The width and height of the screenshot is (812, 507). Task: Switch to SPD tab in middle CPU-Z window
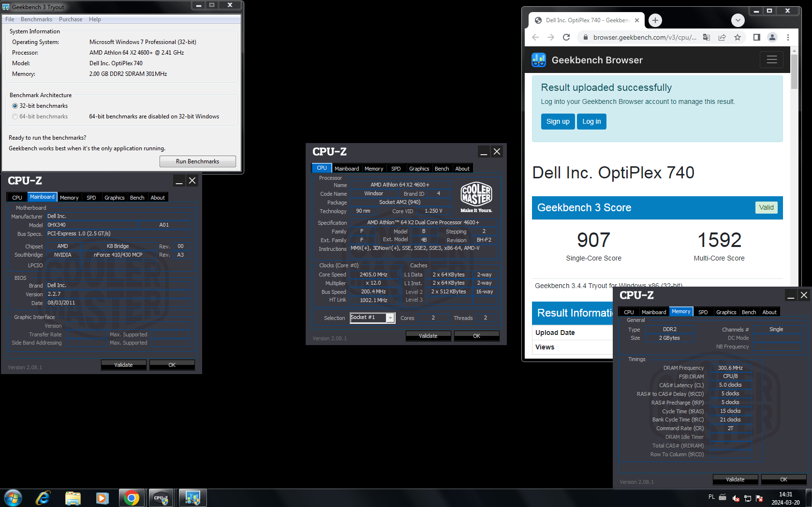(x=396, y=169)
